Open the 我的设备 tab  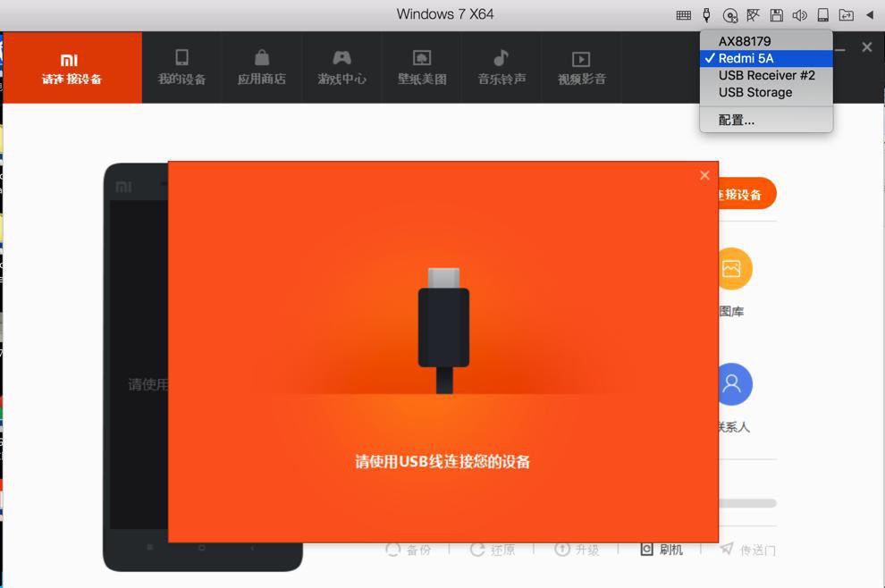(181, 68)
